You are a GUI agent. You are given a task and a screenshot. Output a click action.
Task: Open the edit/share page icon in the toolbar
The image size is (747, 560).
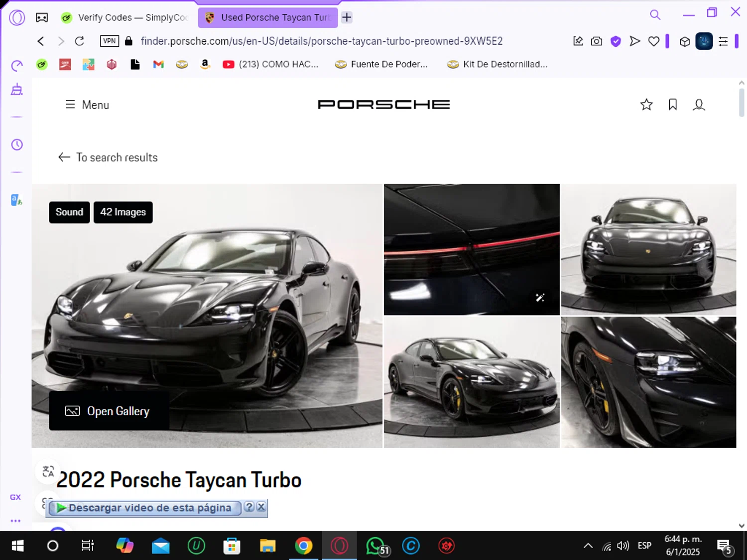pyautogui.click(x=578, y=41)
